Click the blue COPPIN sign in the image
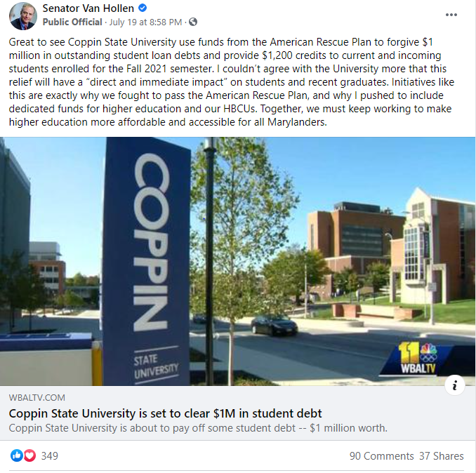 click(x=147, y=261)
